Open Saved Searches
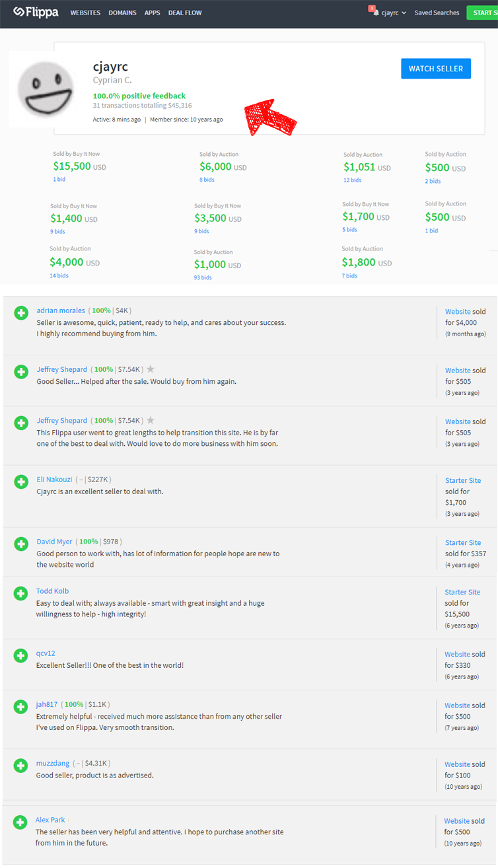Viewport: 498px width, 868px height. click(x=437, y=13)
